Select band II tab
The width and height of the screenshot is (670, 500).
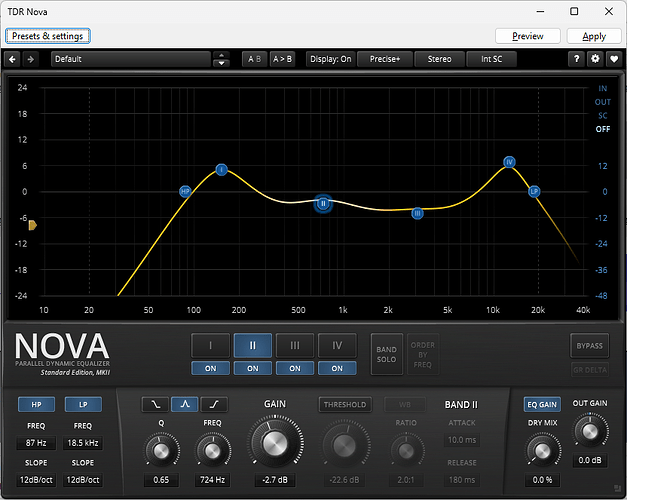253,345
